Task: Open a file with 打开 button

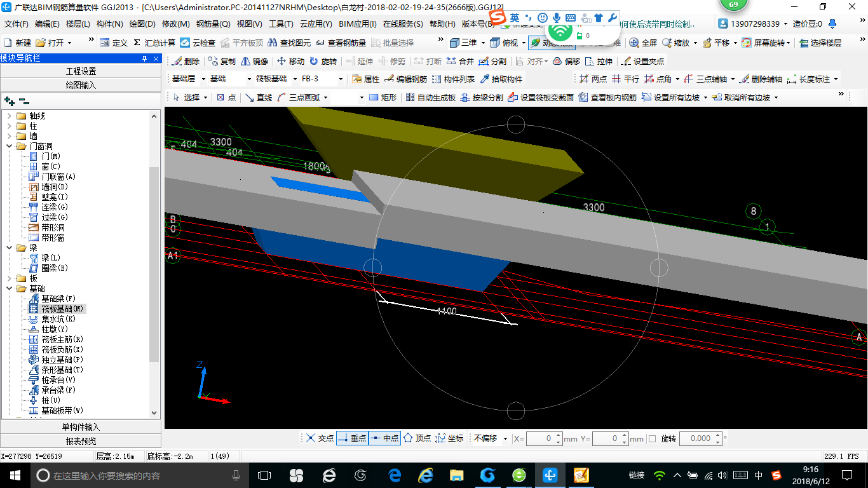Action: pyautogui.click(x=53, y=43)
